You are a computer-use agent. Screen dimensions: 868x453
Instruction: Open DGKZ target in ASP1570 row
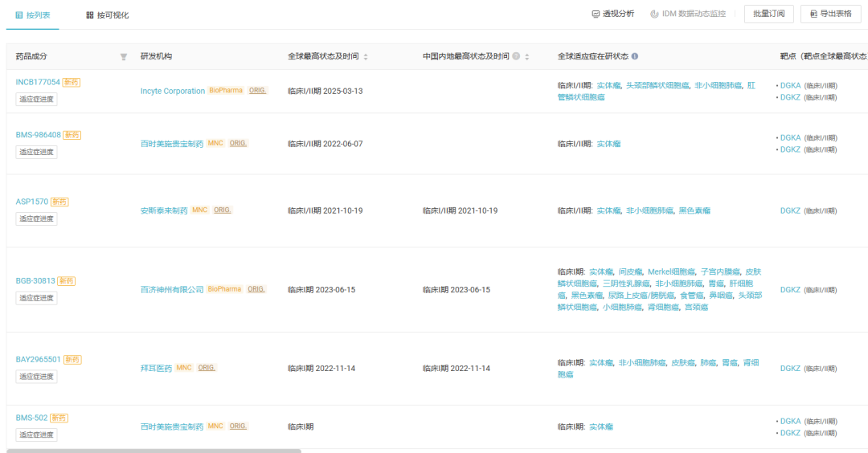pyautogui.click(x=790, y=210)
